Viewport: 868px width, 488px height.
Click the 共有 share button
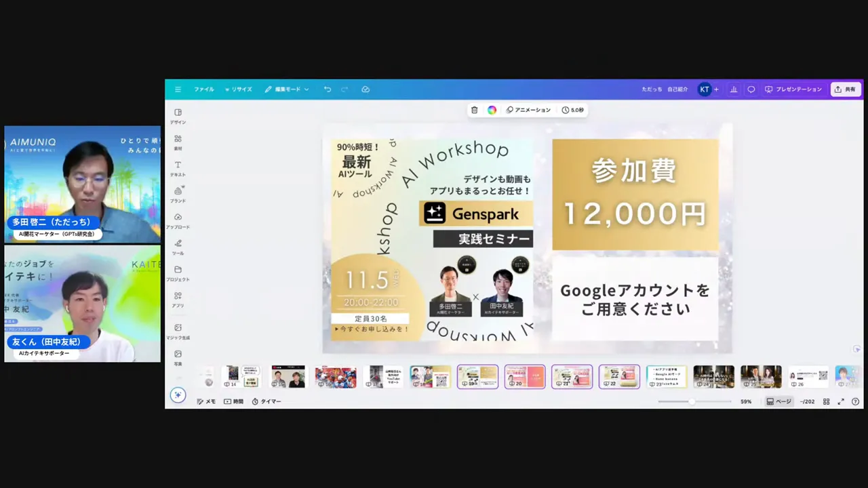(846, 89)
